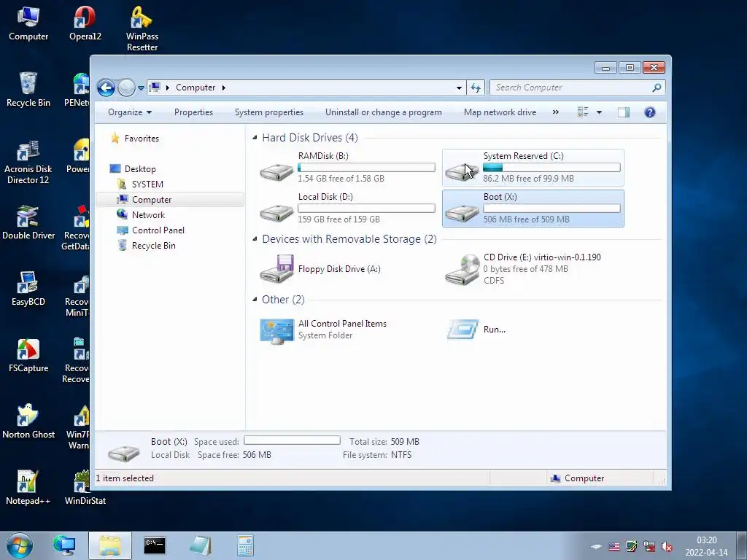
Task: Show hidden toolbar commands chevron
Action: pyautogui.click(x=555, y=112)
